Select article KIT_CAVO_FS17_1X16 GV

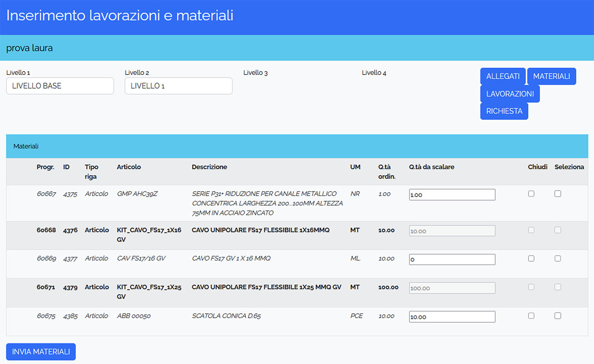click(149, 235)
